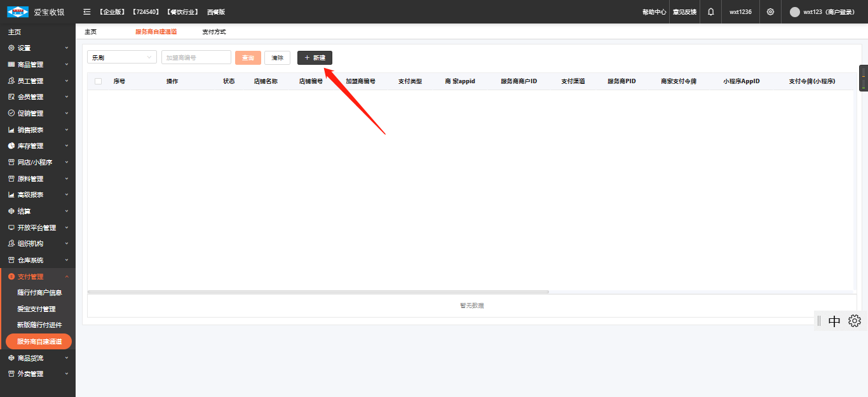868x397 pixels.
Task: Click the 新建 button
Action: tap(315, 58)
